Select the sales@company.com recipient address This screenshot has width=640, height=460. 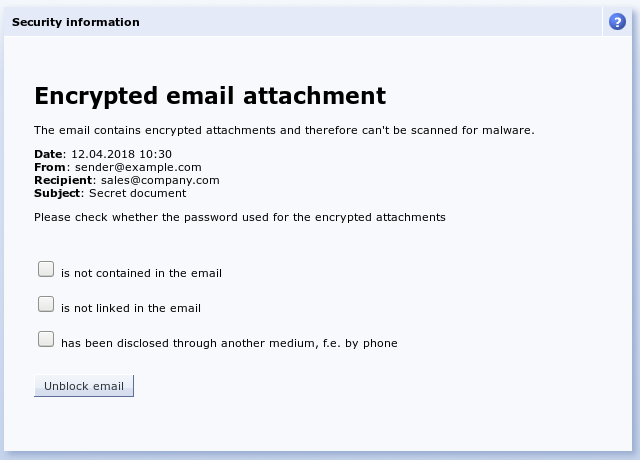tap(160, 180)
